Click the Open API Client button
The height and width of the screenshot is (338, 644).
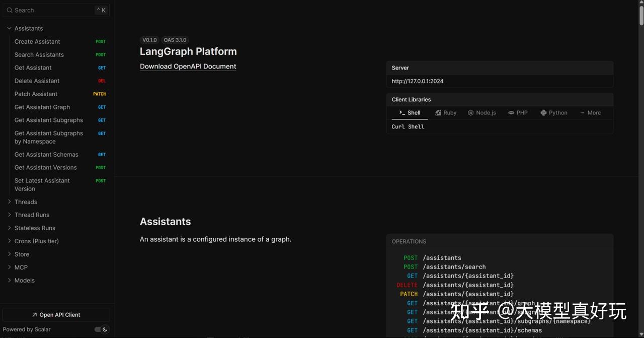point(56,314)
